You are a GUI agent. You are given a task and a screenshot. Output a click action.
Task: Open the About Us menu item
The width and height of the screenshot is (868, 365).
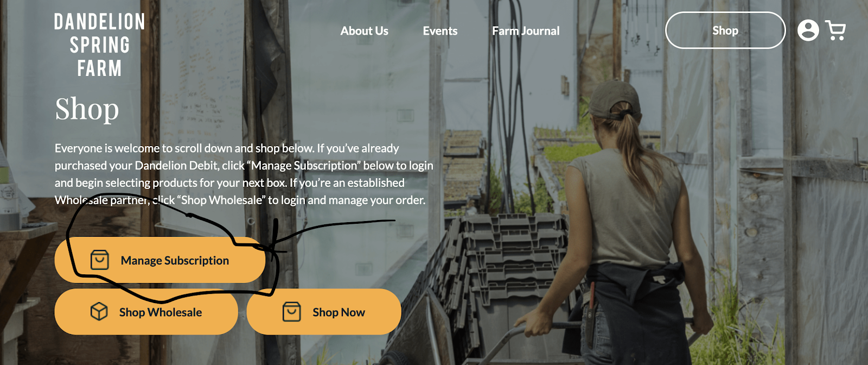pos(364,31)
